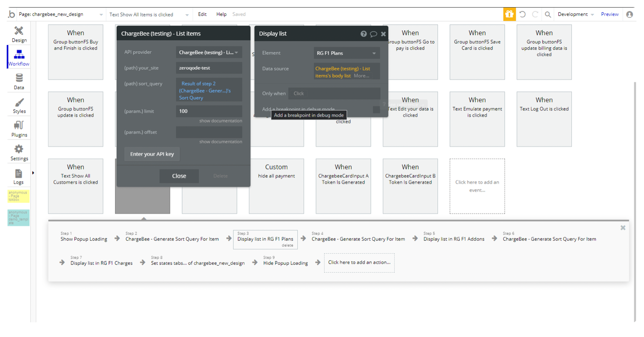Open the orange gift icon
This screenshot has height=337, width=644.
pyautogui.click(x=509, y=14)
